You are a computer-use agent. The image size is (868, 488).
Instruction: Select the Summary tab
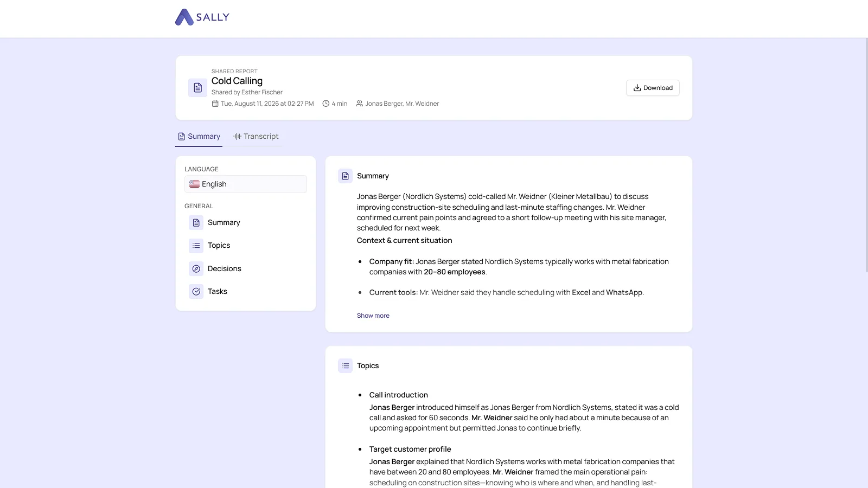click(199, 137)
